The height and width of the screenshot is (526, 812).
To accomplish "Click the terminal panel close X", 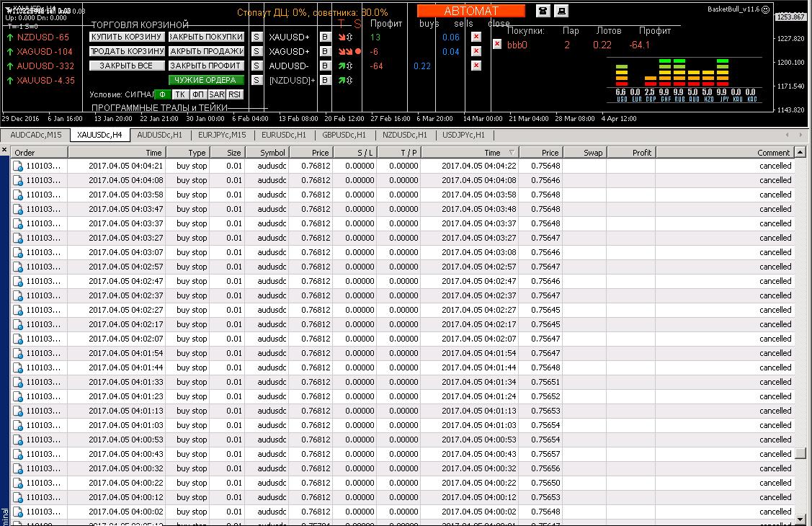I will [4, 150].
